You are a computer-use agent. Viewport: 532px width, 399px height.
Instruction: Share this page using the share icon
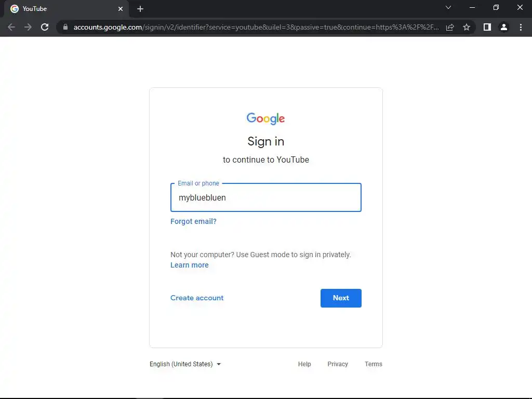click(450, 27)
